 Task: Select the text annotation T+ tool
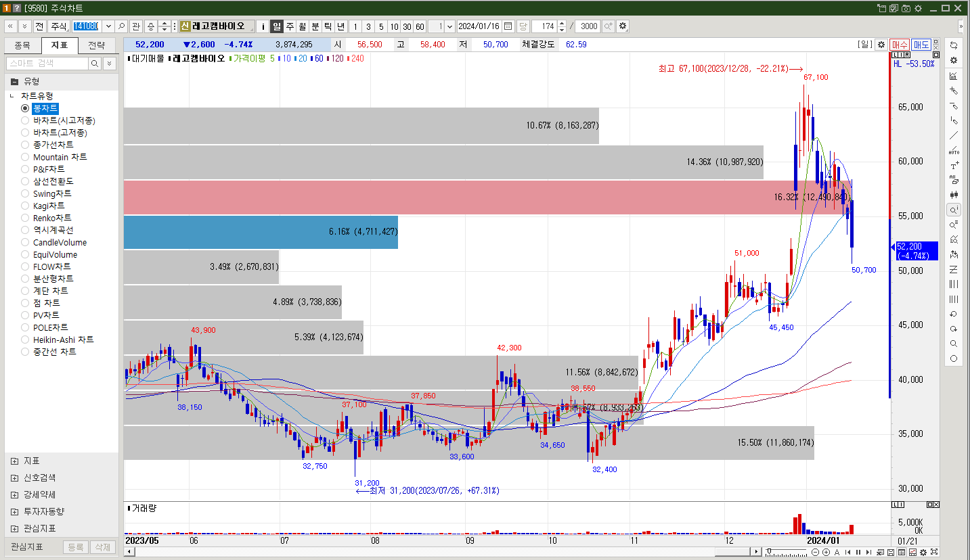tap(954, 165)
